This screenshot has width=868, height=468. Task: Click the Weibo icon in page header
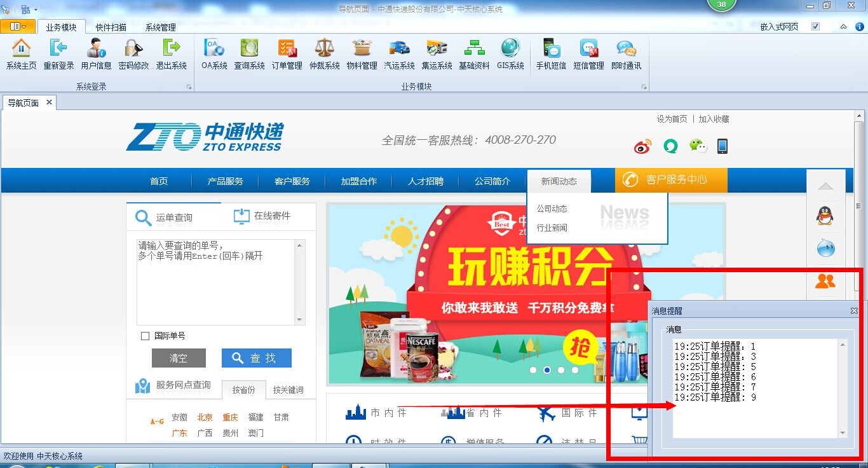click(643, 147)
